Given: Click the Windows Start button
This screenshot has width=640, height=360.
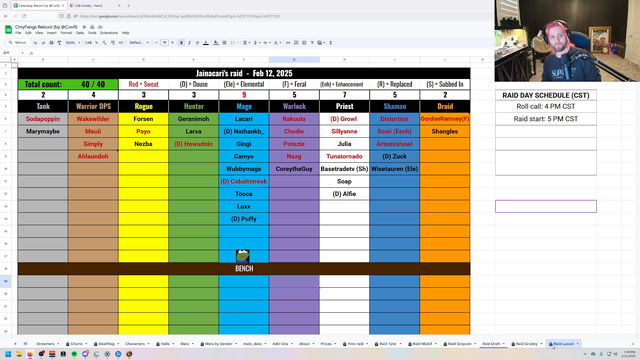Looking at the screenshot, I should tap(8, 354).
